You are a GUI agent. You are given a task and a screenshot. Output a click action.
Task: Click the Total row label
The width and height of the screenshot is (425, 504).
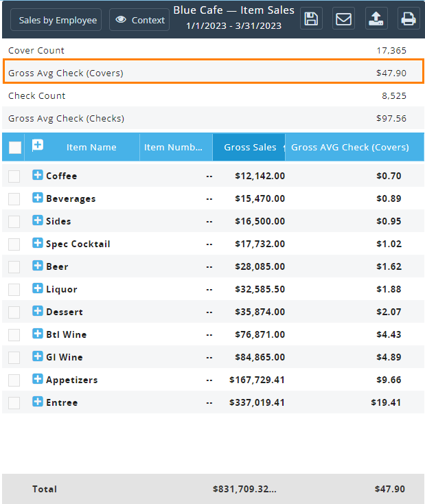(x=45, y=489)
